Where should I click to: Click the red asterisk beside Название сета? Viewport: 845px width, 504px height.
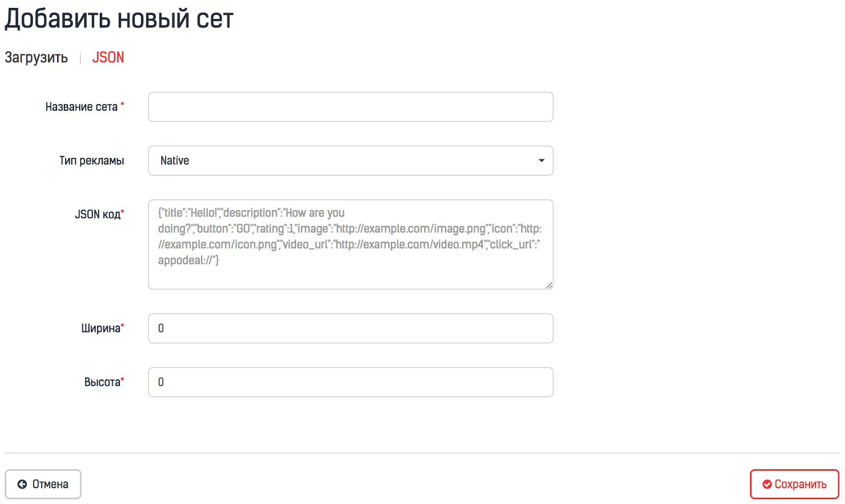pyautogui.click(x=123, y=104)
